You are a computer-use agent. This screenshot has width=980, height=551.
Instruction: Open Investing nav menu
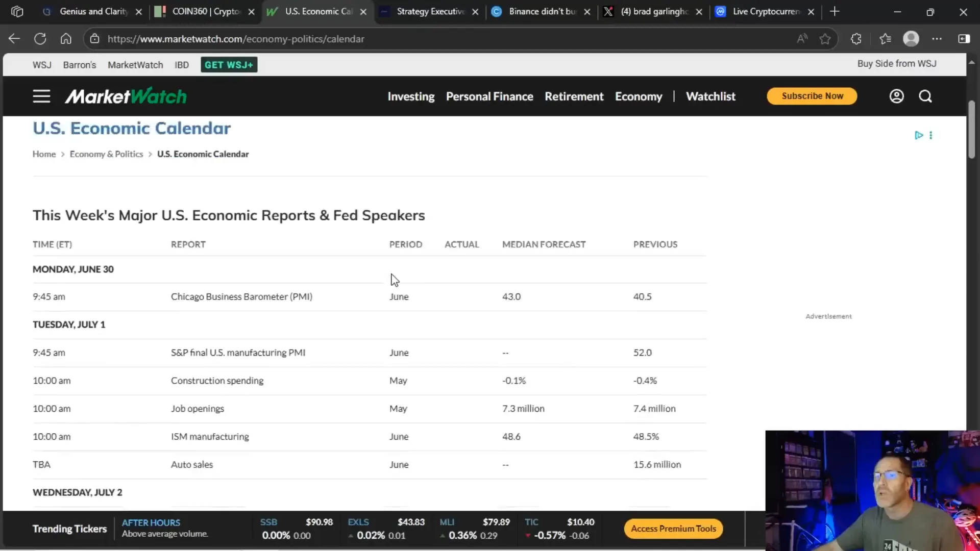coord(411,96)
